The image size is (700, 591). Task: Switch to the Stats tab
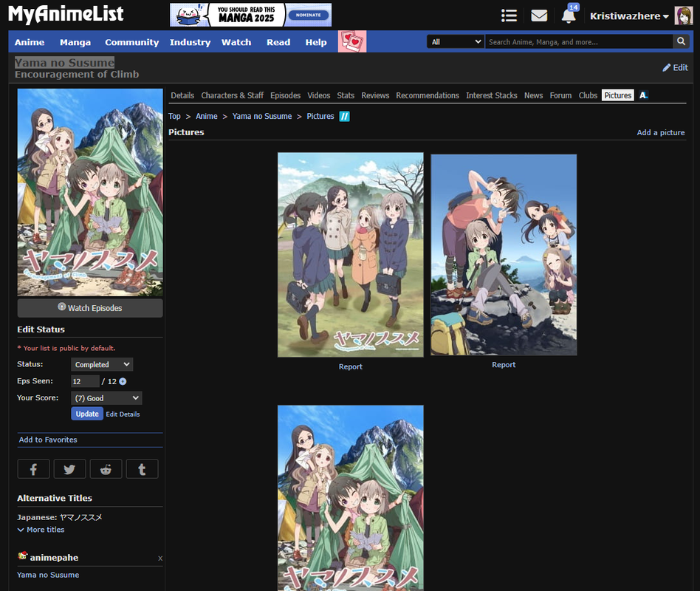click(x=346, y=95)
